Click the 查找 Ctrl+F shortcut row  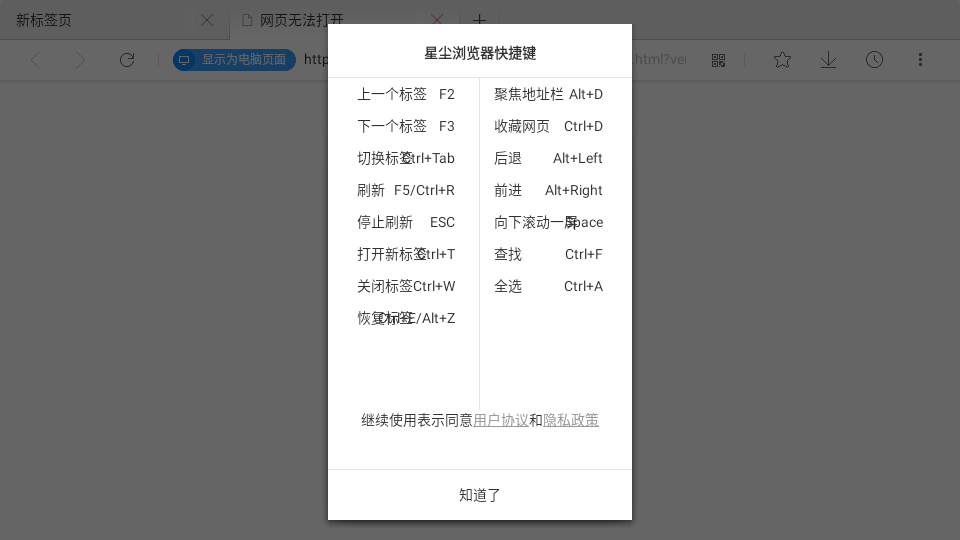549,254
